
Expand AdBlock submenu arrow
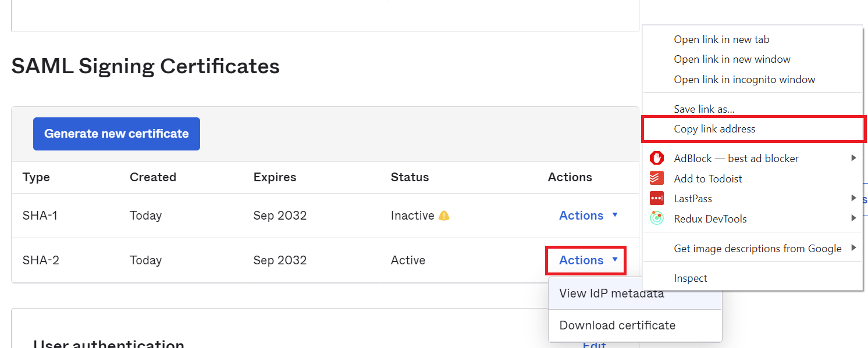pos(853,157)
